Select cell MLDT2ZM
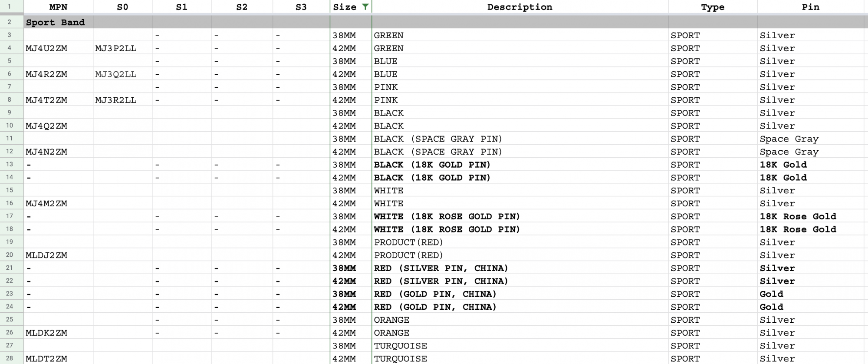 coord(58,358)
